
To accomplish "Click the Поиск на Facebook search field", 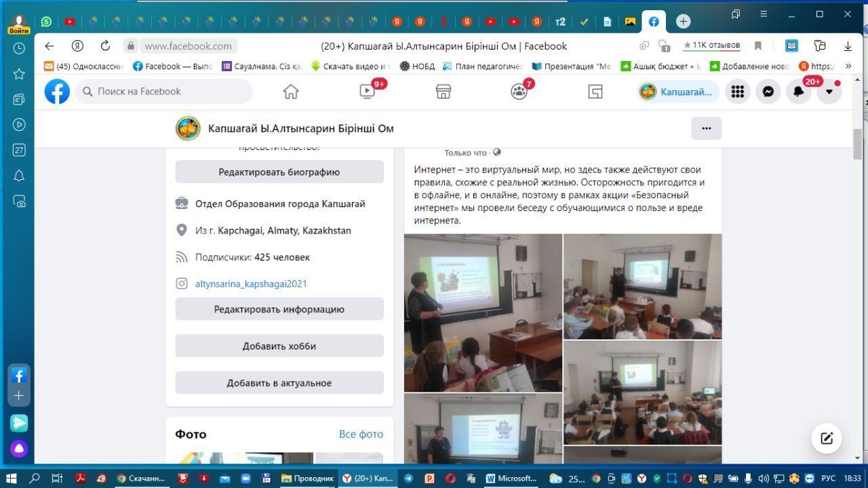I will point(166,92).
